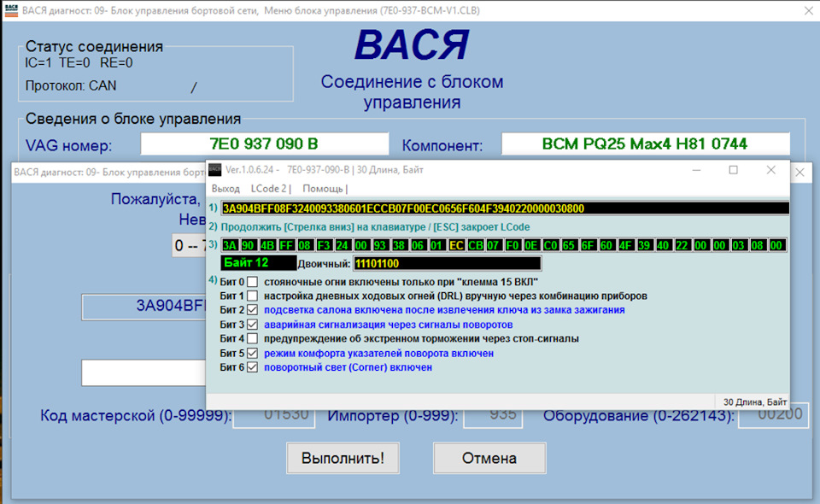Viewport: 820px width, 504px height.
Task: Click the status bar text 30 Длина, Байт
Action: 754,402
